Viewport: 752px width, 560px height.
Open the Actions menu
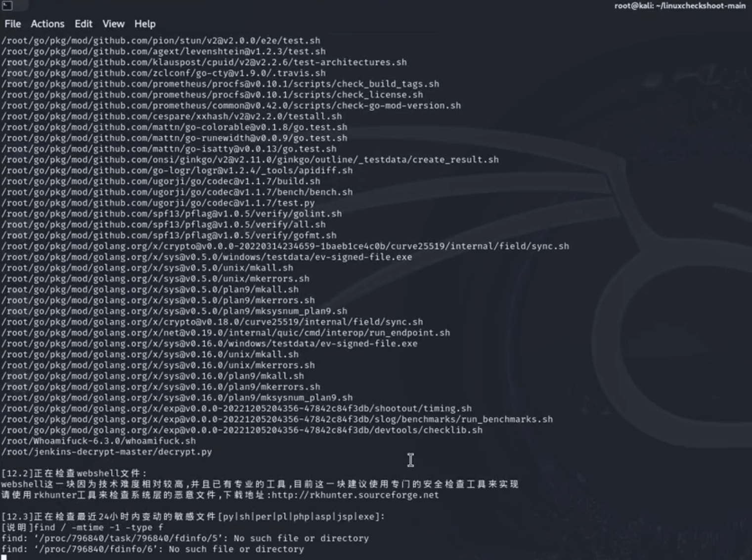[x=47, y=24]
